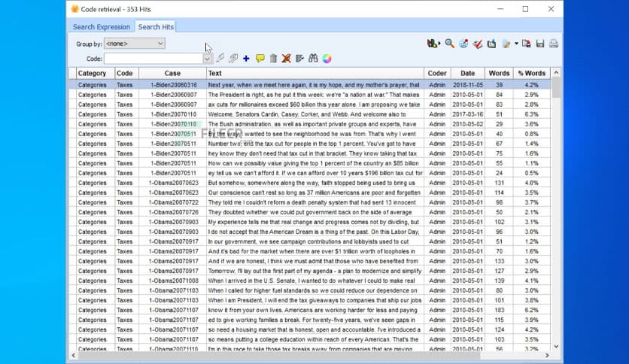
Task: Open the yellow comment bubble icon
Action: 260,59
